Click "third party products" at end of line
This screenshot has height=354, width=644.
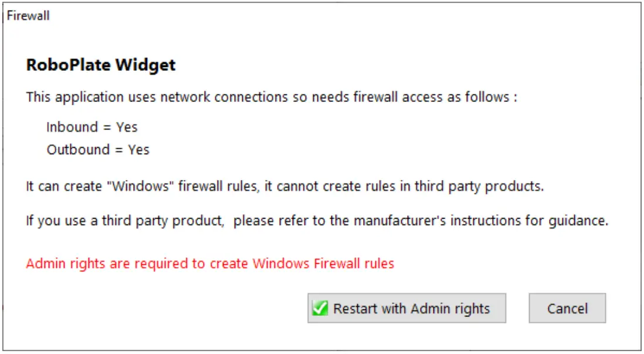[x=479, y=187]
